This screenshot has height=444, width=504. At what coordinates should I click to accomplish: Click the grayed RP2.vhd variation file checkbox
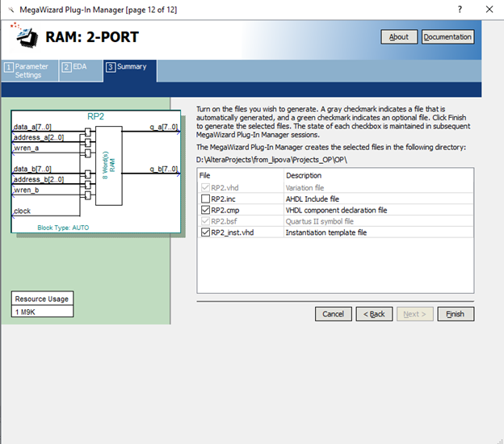coord(205,187)
